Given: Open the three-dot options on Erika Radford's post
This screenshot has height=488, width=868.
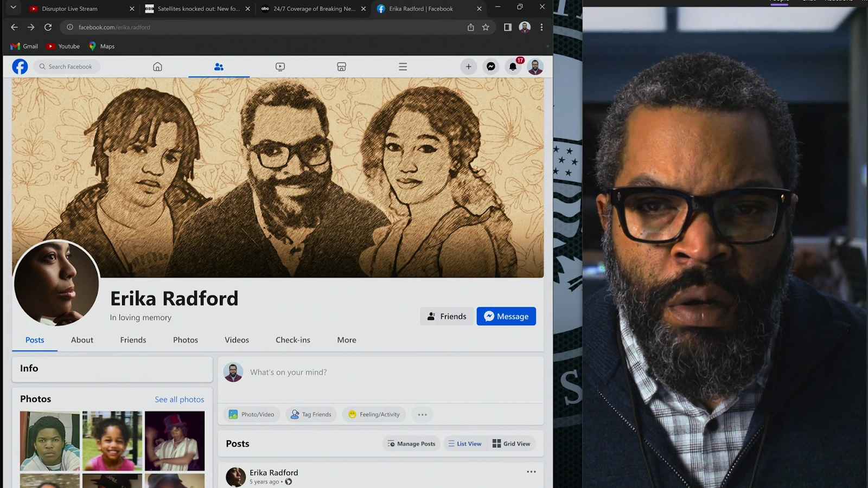Looking at the screenshot, I should (x=531, y=472).
